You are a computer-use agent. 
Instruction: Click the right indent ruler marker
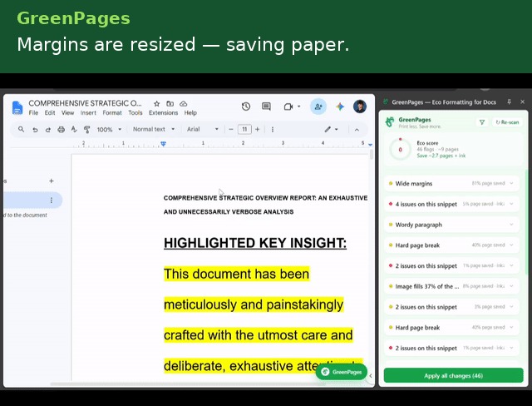pyautogui.click(x=370, y=145)
